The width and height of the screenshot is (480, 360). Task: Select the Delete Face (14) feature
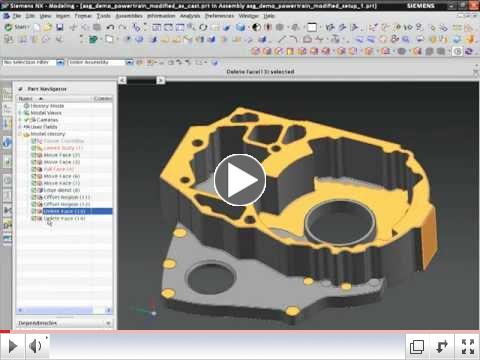point(64,218)
